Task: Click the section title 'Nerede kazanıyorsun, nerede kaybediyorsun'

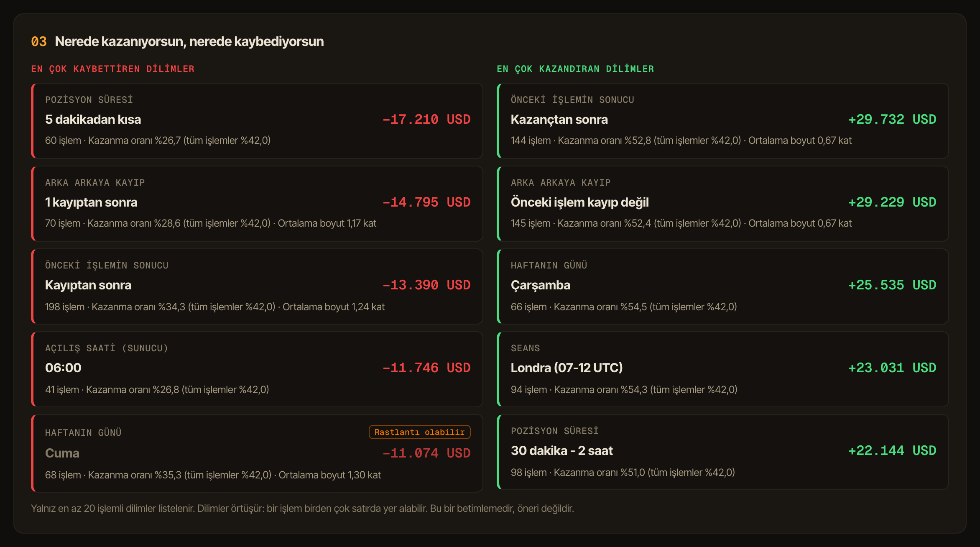Action: (x=189, y=41)
